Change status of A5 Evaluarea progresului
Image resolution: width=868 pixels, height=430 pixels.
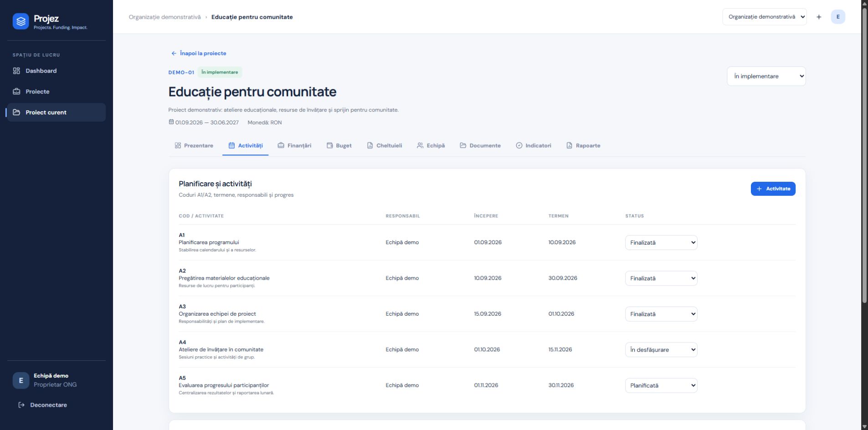tap(661, 385)
